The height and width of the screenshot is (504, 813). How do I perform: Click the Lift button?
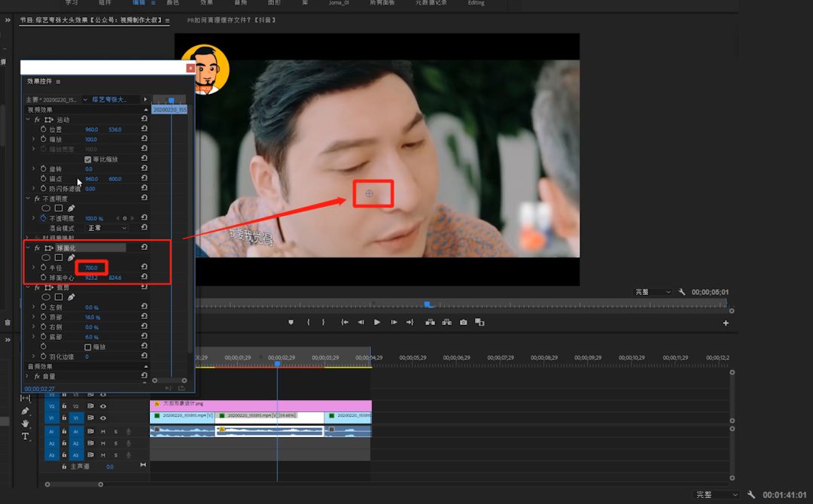430,322
